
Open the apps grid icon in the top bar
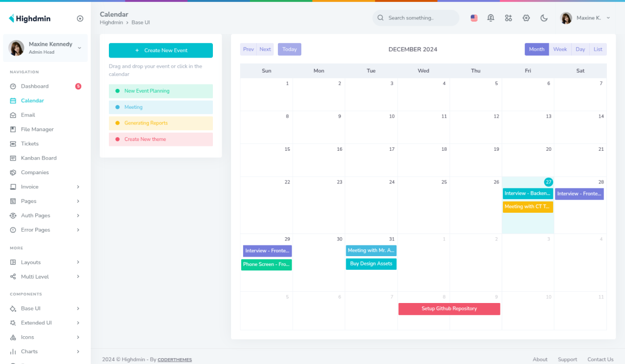pos(508,18)
